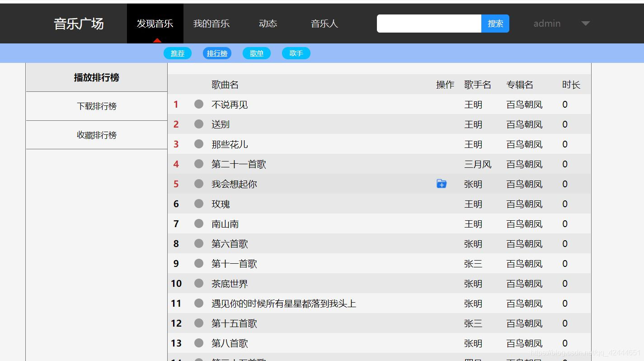Viewport: 644px width, 361px height.
Task: Click the 专辑名 column header
Action: tap(520, 85)
